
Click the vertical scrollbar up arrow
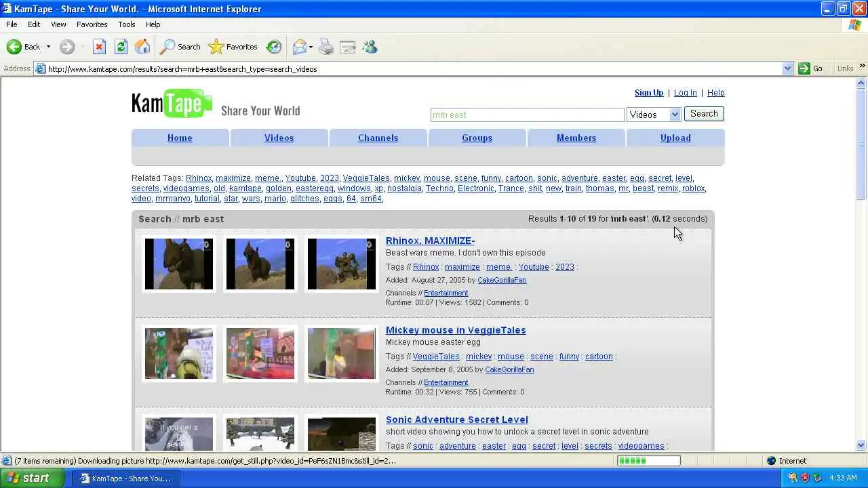[x=861, y=83]
